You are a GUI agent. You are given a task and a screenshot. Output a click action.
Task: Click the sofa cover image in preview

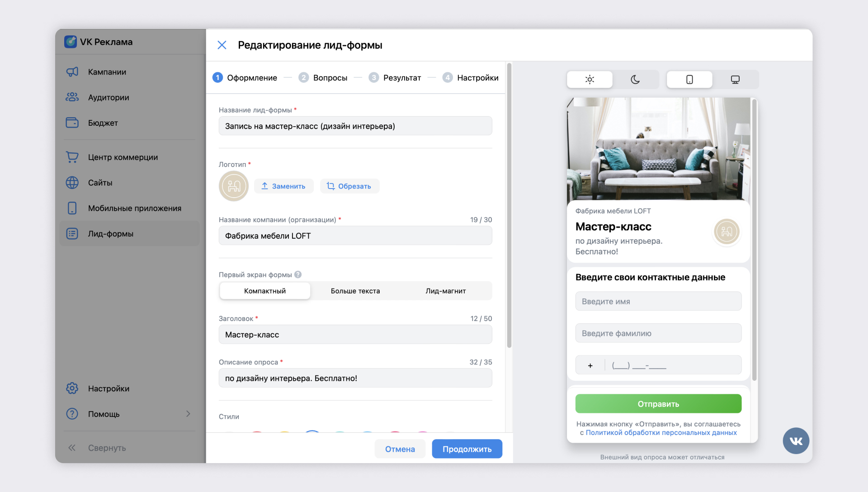click(658, 149)
